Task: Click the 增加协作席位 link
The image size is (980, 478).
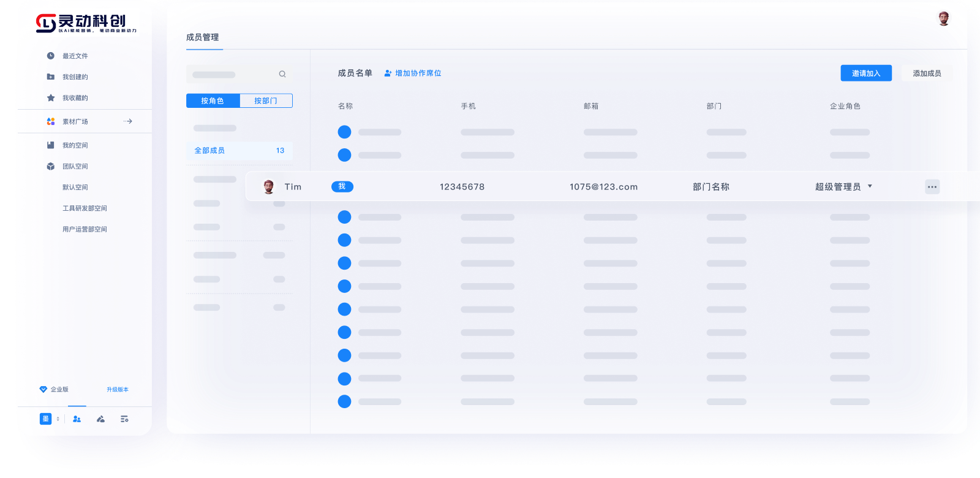Action: pos(413,73)
